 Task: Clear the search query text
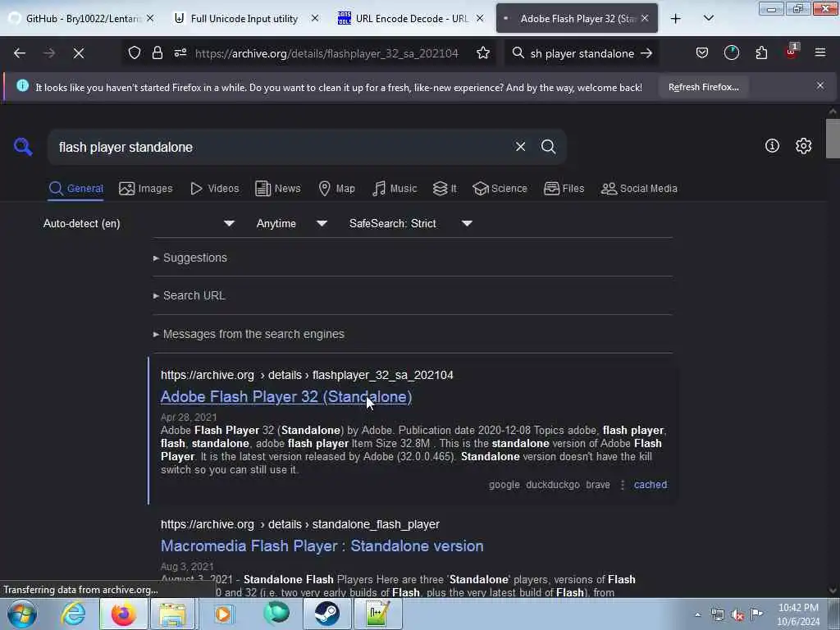[520, 147]
